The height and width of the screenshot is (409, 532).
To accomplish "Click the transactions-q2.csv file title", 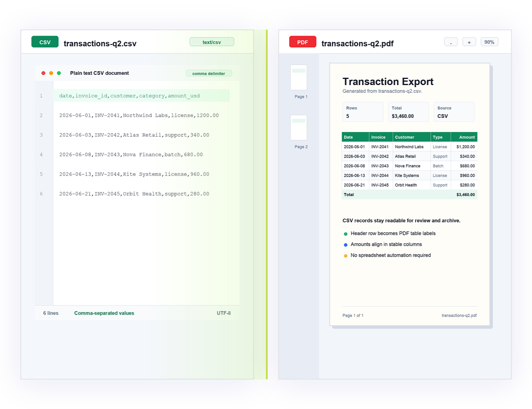I will click(100, 44).
